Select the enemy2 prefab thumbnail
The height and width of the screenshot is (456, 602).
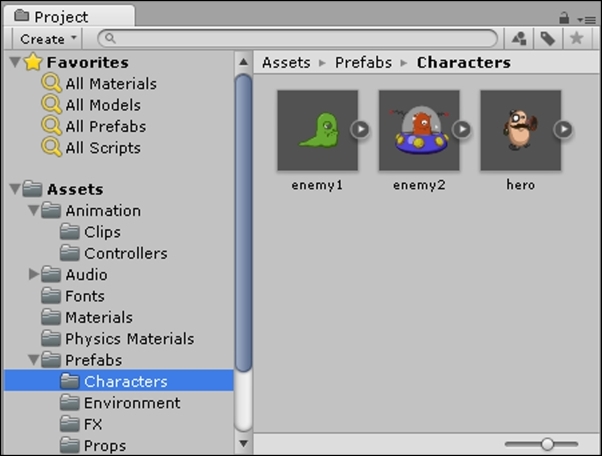(419, 131)
